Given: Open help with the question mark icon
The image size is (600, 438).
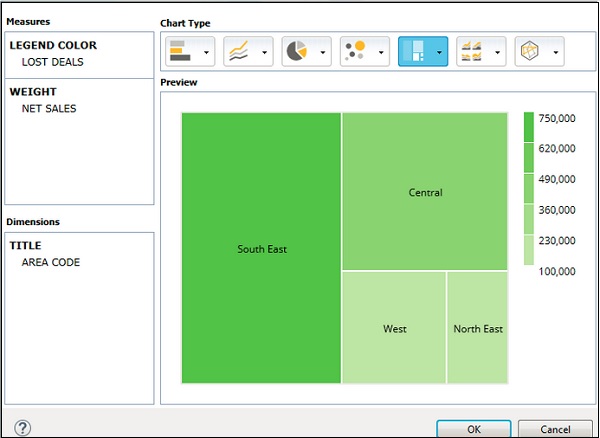Looking at the screenshot, I should tap(22, 428).
